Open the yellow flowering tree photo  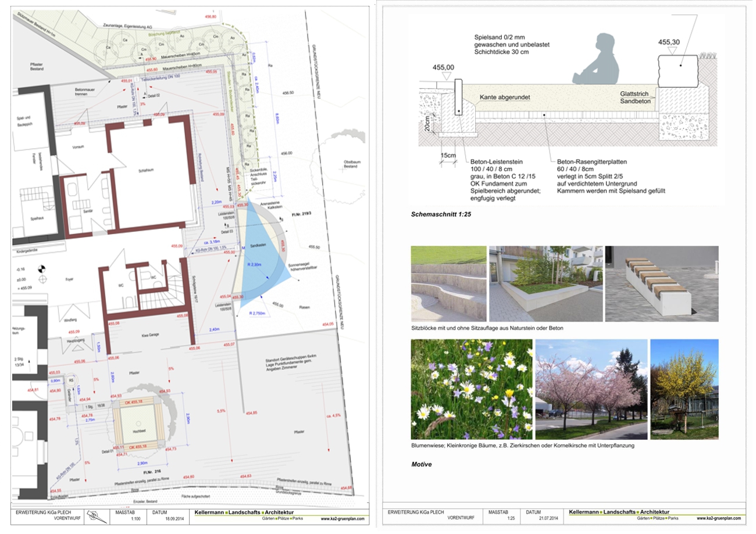coord(684,389)
